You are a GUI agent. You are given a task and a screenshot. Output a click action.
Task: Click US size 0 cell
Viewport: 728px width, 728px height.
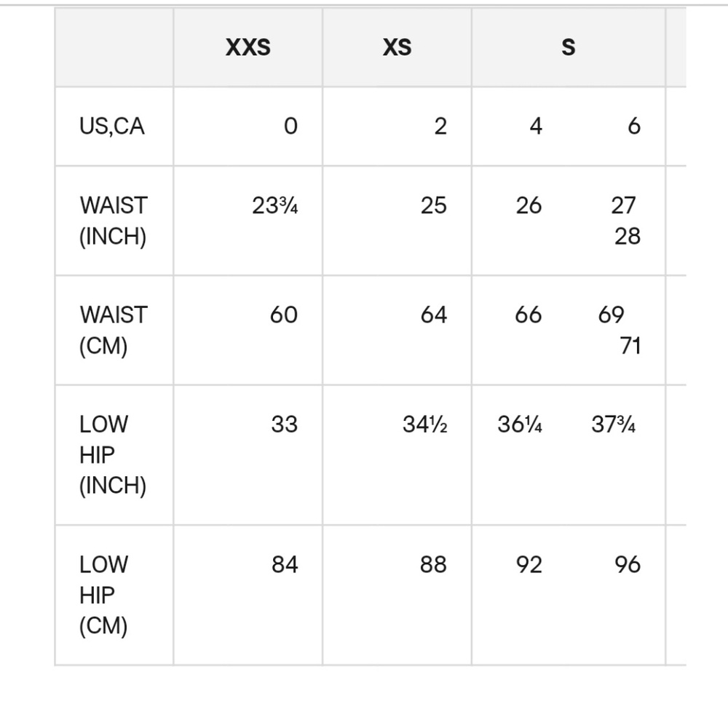pyautogui.click(x=290, y=127)
